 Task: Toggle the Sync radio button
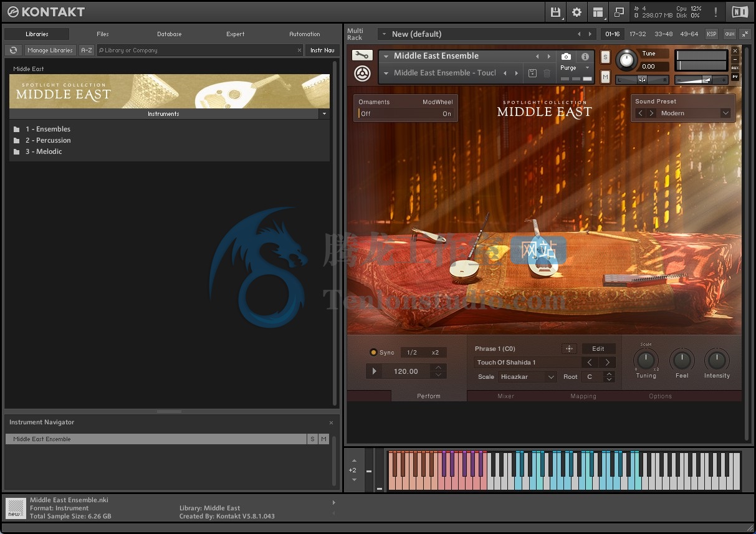pyautogui.click(x=374, y=352)
